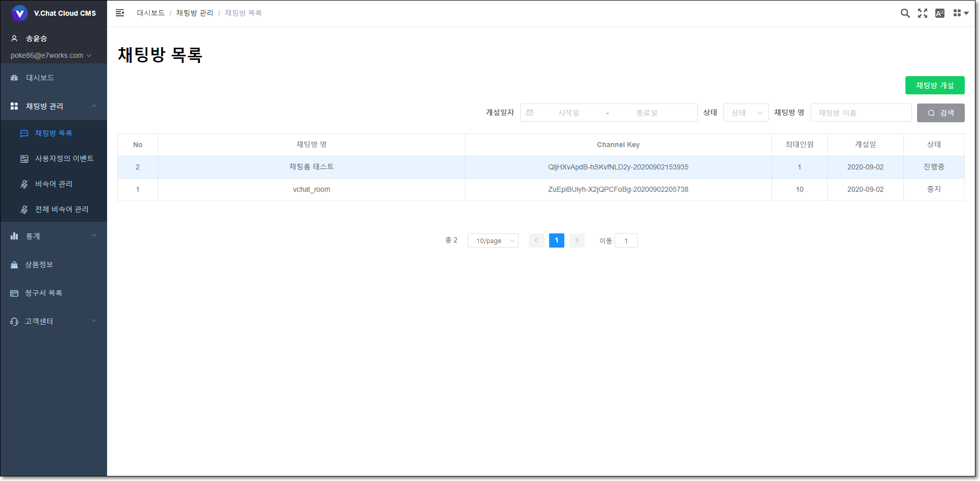The image size is (980, 481).
Task: Click the 송윤승 username text
Action: click(x=37, y=39)
